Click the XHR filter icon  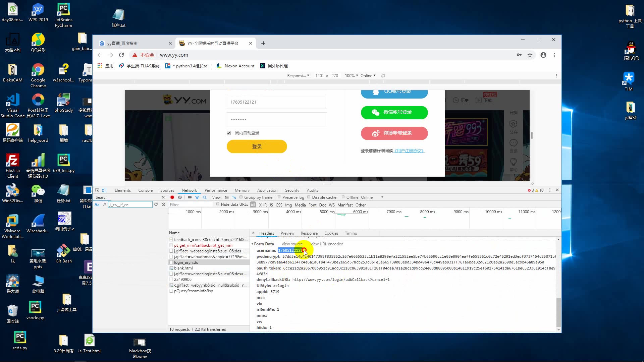pyautogui.click(x=263, y=205)
